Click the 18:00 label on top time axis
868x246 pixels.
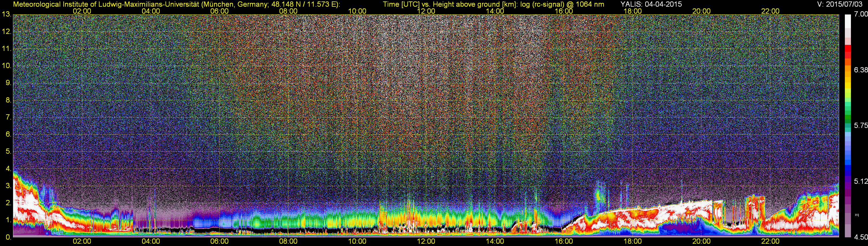point(632,11)
